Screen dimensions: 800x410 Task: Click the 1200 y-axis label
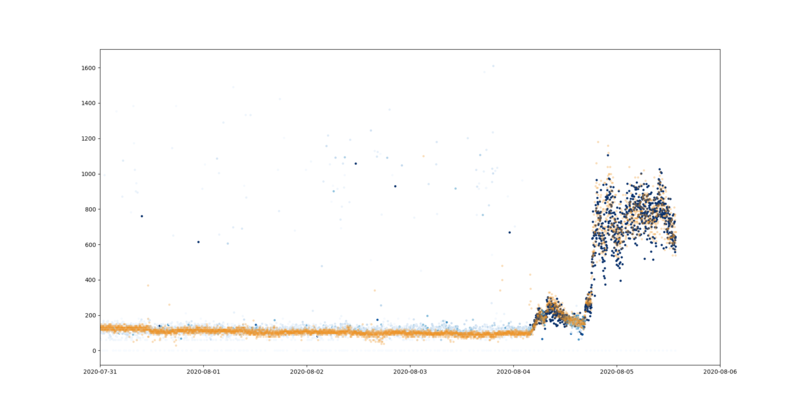point(89,139)
